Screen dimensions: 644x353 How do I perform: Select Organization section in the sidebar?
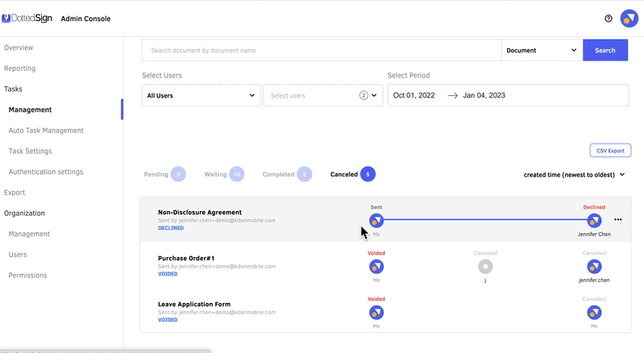point(24,213)
